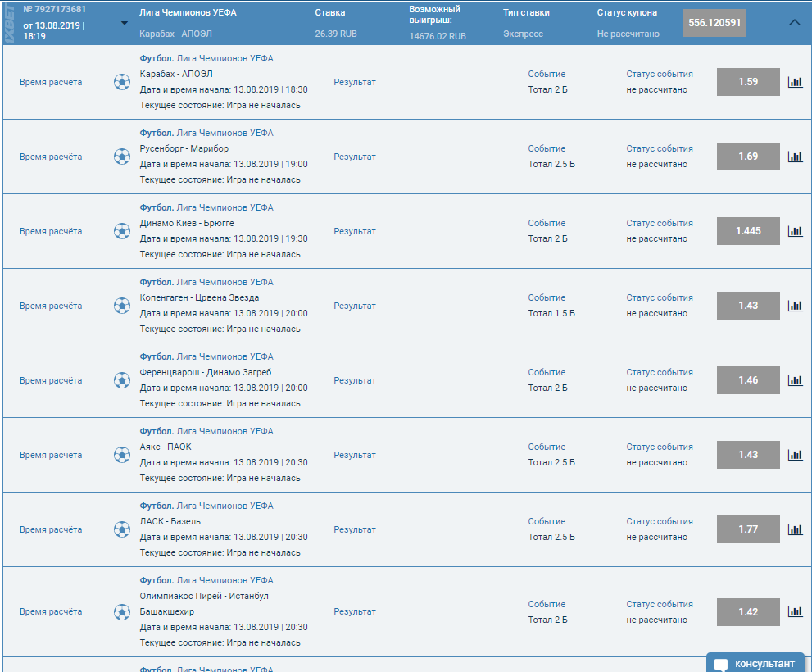Open the консультант chat widget
812x672 pixels.
pyautogui.click(x=755, y=663)
